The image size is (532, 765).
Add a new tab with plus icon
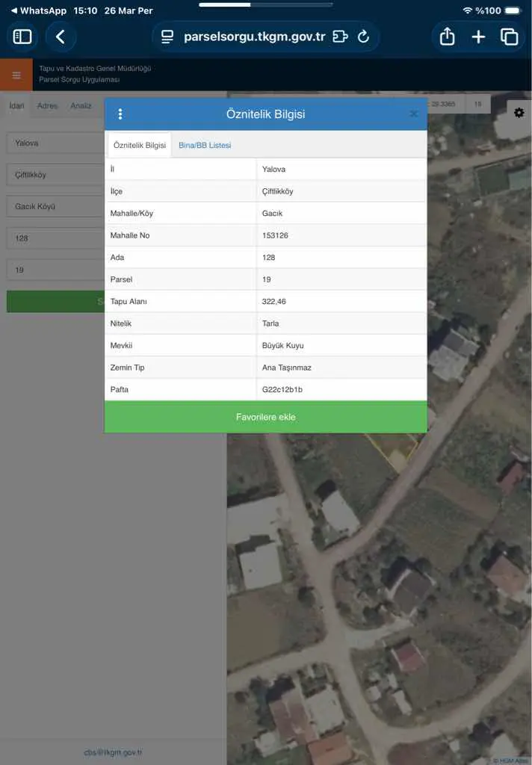[x=478, y=37]
